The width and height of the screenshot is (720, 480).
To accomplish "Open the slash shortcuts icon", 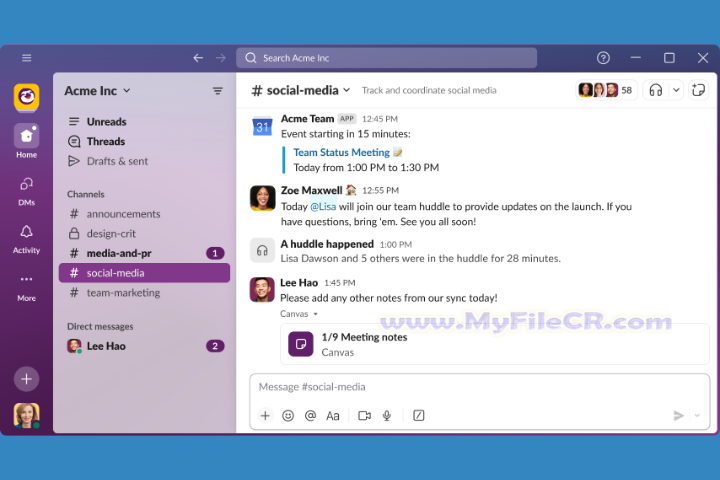I will 419,416.
